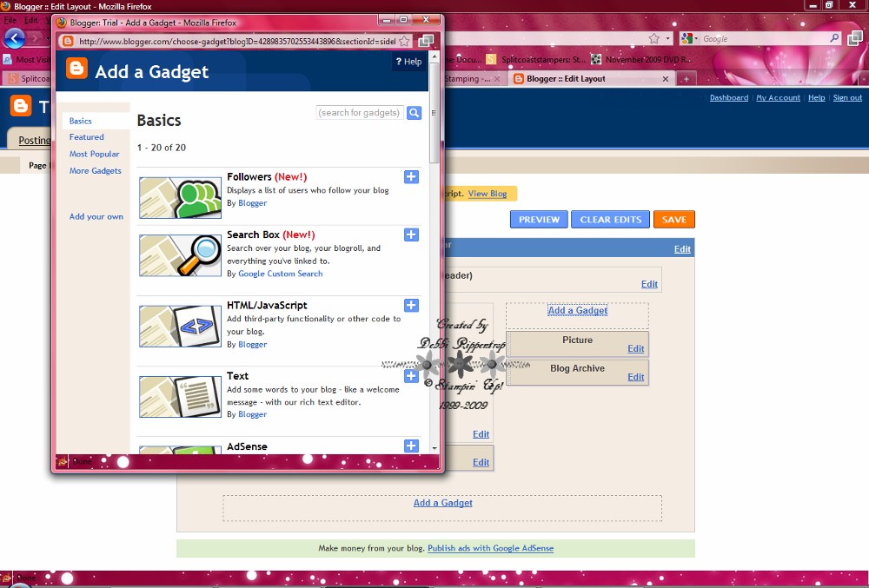The width and height of the screenshot is (869, 588).
Task: Open the Help link in Blogger header
Action: [816, 97]
